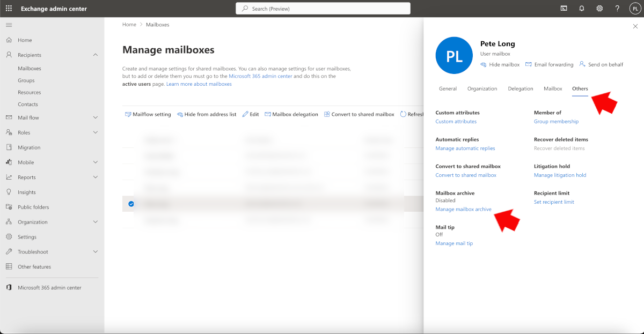Expand the Reports section chevron
Image resolution: width=644 pixels, height=334 pixels.
tap(96, 177)
